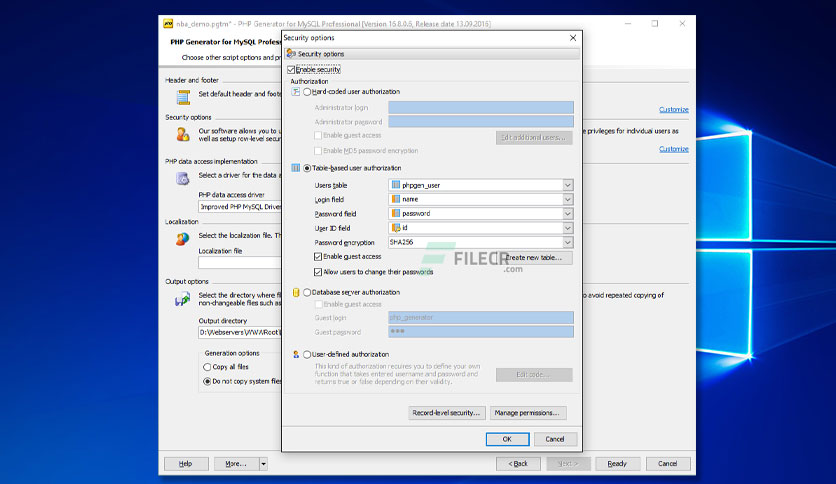Screen dimensions: 836x484
Task: Click the PHP data access driver combo box
Action: [x=240, y=207]
